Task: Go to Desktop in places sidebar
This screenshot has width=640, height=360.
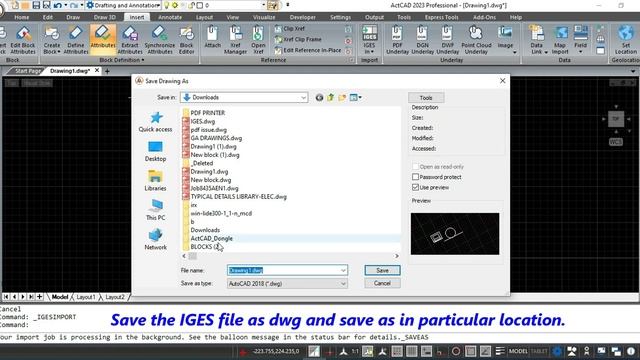Action: pyautogui.click(x=156, y=151)
